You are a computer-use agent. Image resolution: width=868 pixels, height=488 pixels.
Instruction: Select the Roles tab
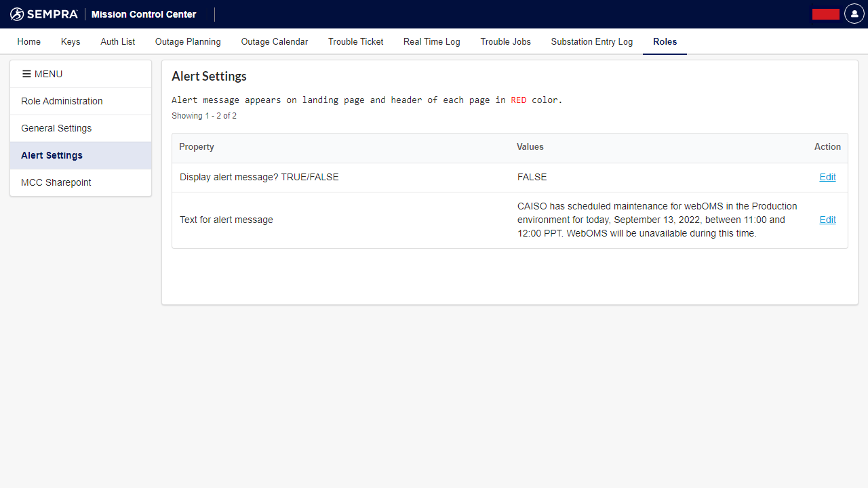coord(665,41)
